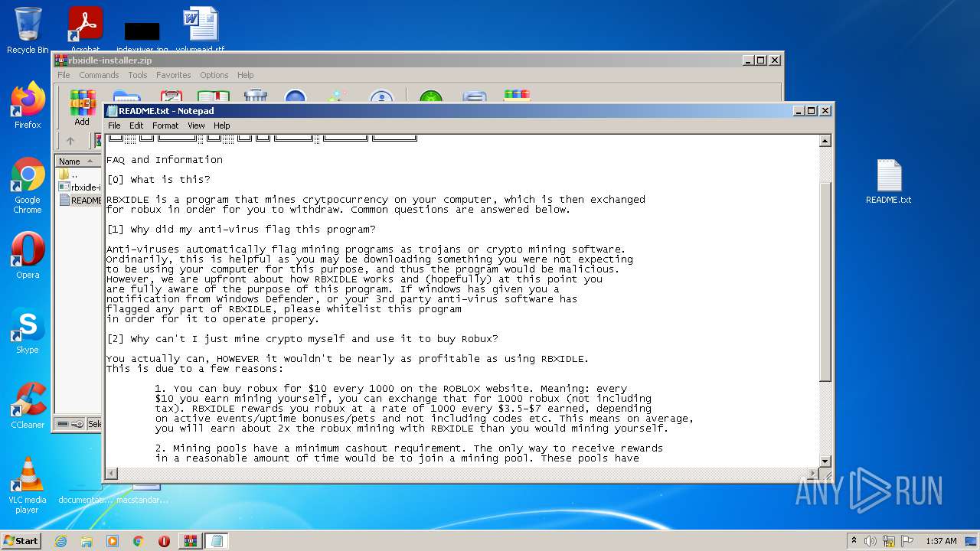Click the Notepad vertical scrollbar thumb

(x=825, y=282)
